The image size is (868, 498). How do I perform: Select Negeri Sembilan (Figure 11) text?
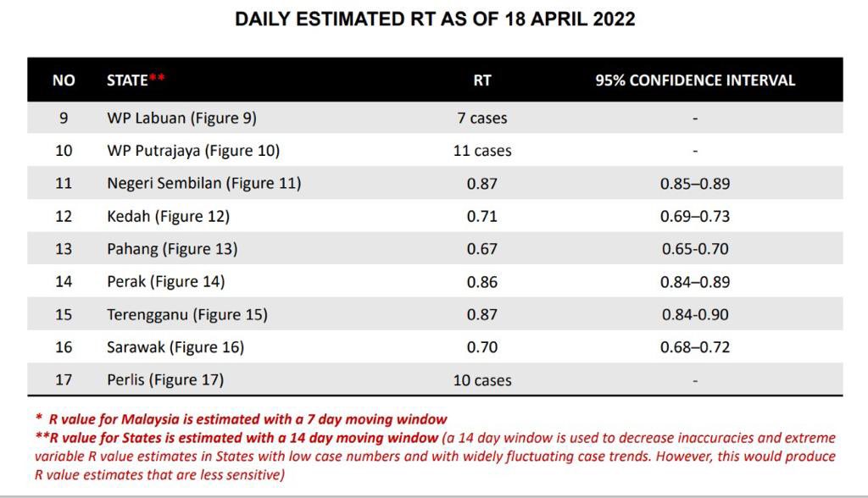point(203,183)
